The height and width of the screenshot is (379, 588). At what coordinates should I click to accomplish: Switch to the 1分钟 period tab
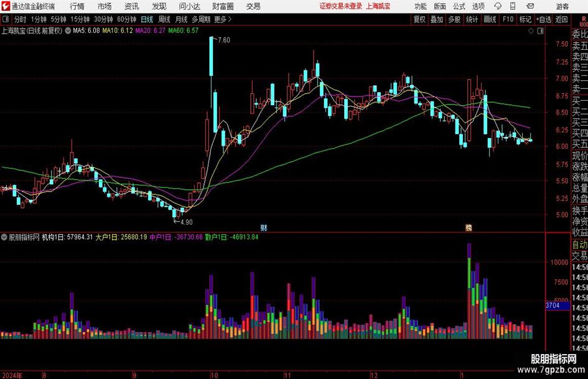pos(39,19)
